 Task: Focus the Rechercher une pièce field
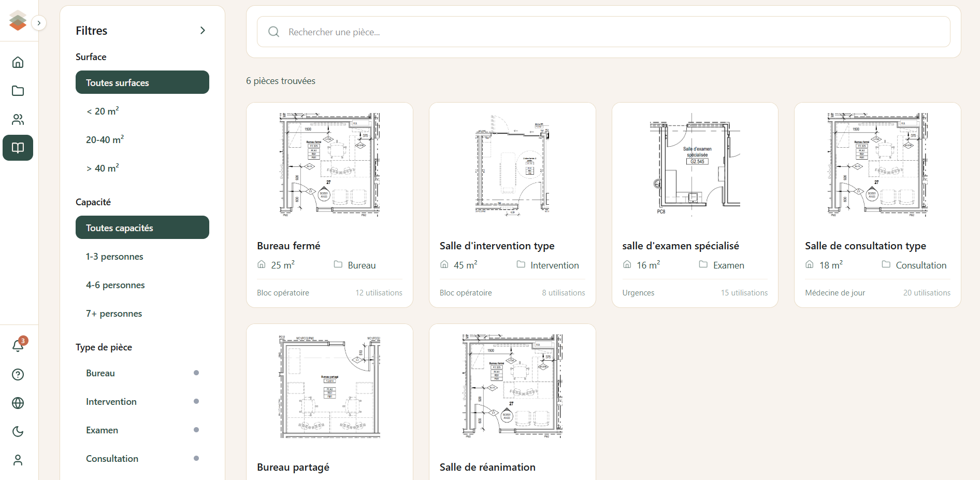click(x=603, y=32)
